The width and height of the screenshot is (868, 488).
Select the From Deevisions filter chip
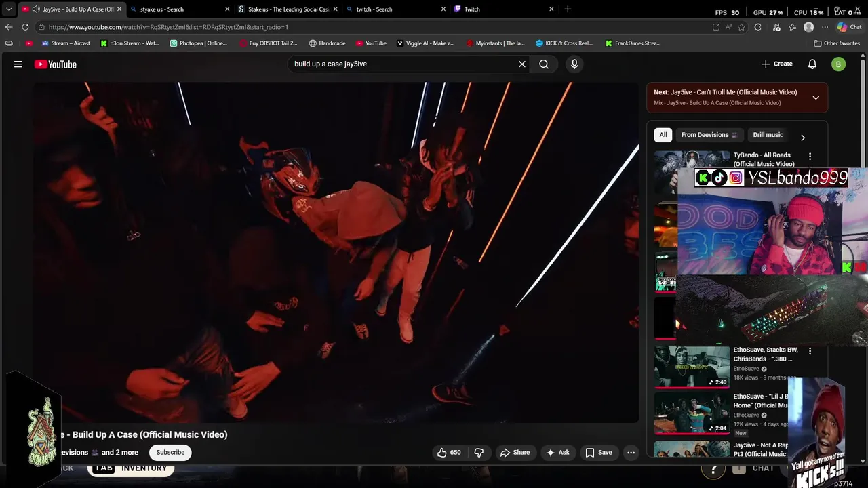(x=709, y=135)
